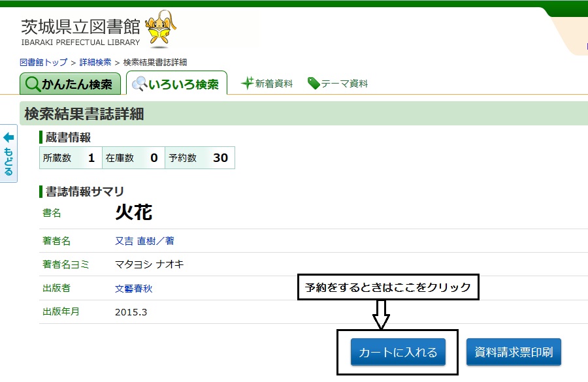
Task: Open author link 又吉 直樹／著
Action: point(144,241)
